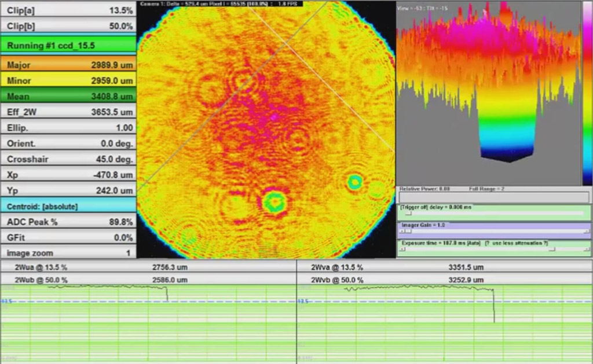Click the Running #1 ccd_15.5 status button
This screenshot has height=364, width=593.
68,45
